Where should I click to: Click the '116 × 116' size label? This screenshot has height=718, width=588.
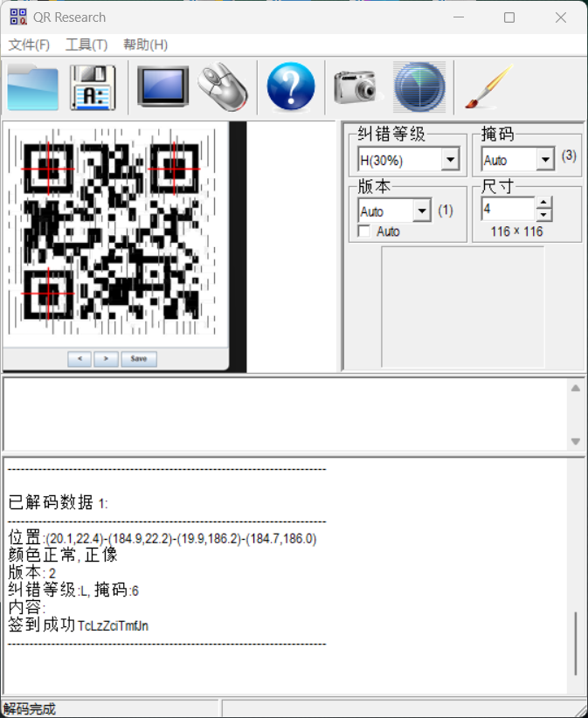pyautogui.click(x=516, y=231)
